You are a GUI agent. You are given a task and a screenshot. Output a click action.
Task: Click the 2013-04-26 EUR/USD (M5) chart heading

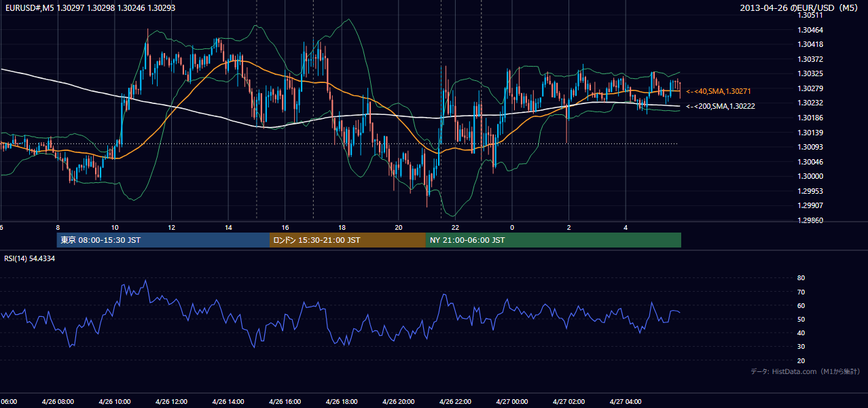pyautogui.click(x=800, y=7)
